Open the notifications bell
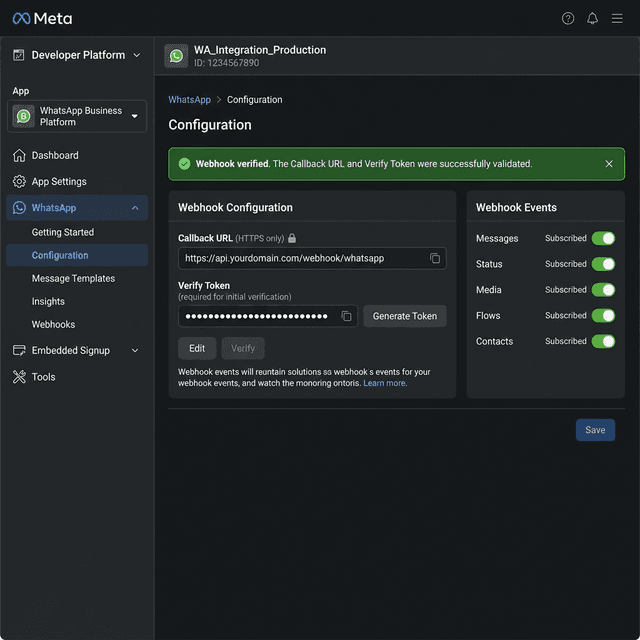Screen dimensions: 640x640 click(x=592, y=18)
